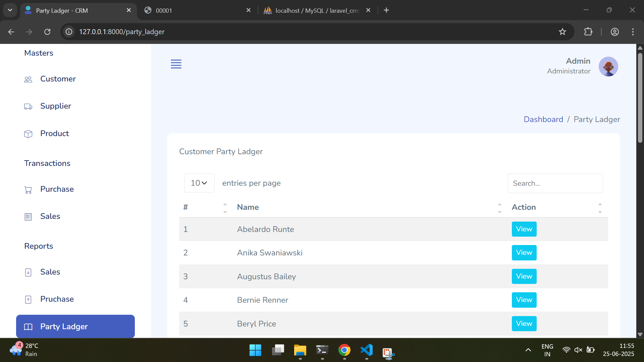Click the Customer Party Ladger heading

point(221,152)
